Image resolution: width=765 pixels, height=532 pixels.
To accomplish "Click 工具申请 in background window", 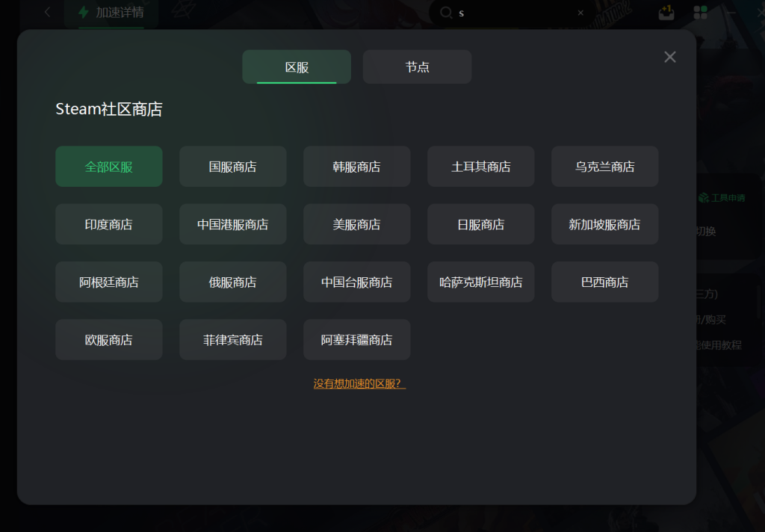I will pos(722,198).
